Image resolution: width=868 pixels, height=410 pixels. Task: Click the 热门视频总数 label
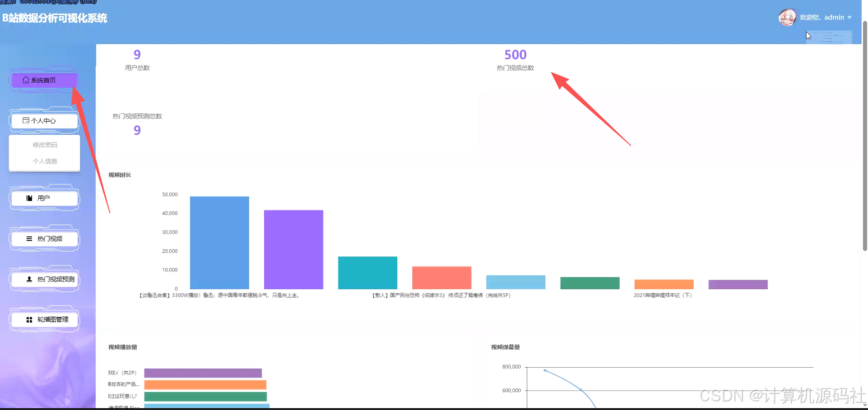coord(515,68)
